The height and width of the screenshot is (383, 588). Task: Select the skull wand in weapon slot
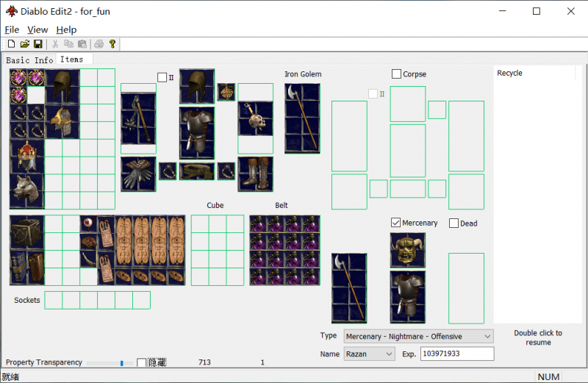255,118
